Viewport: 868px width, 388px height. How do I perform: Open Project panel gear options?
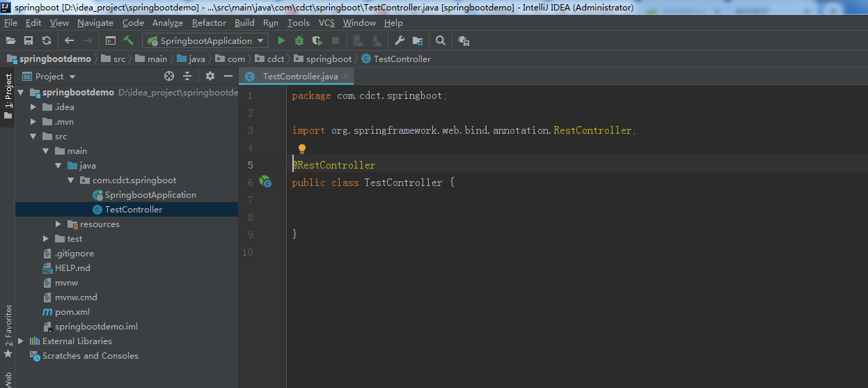[210, 76]
